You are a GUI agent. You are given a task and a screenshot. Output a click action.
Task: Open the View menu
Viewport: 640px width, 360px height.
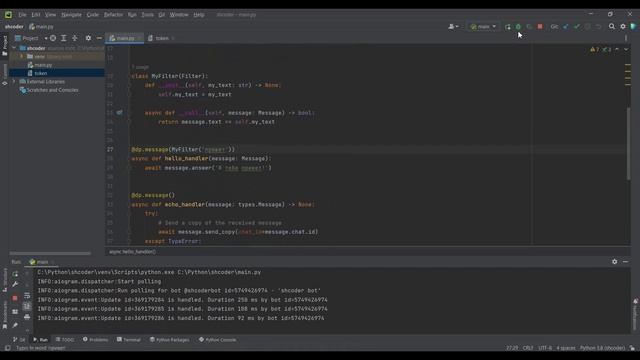click(50, 15)
